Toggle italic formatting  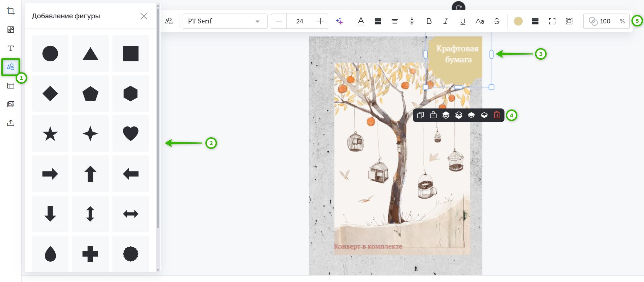pyautogui.click(x=446, y=21)
